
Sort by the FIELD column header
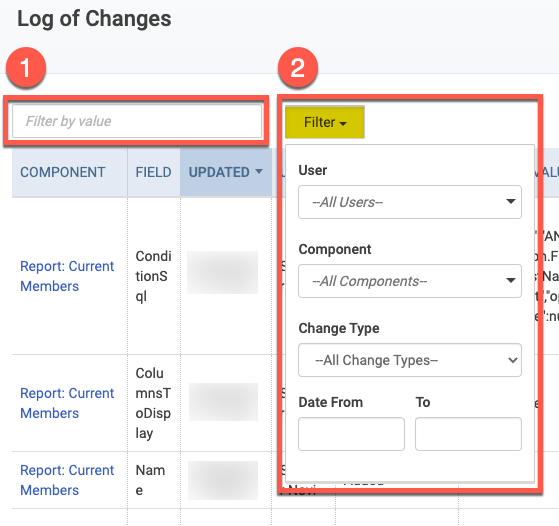tap(153, 172)
